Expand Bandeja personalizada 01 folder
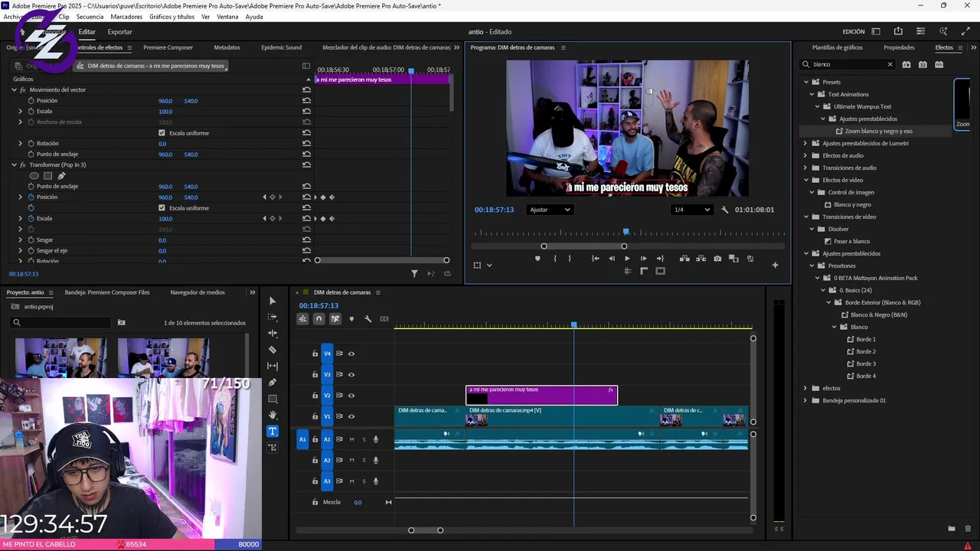The image size is (980, 551). [805, 400]
